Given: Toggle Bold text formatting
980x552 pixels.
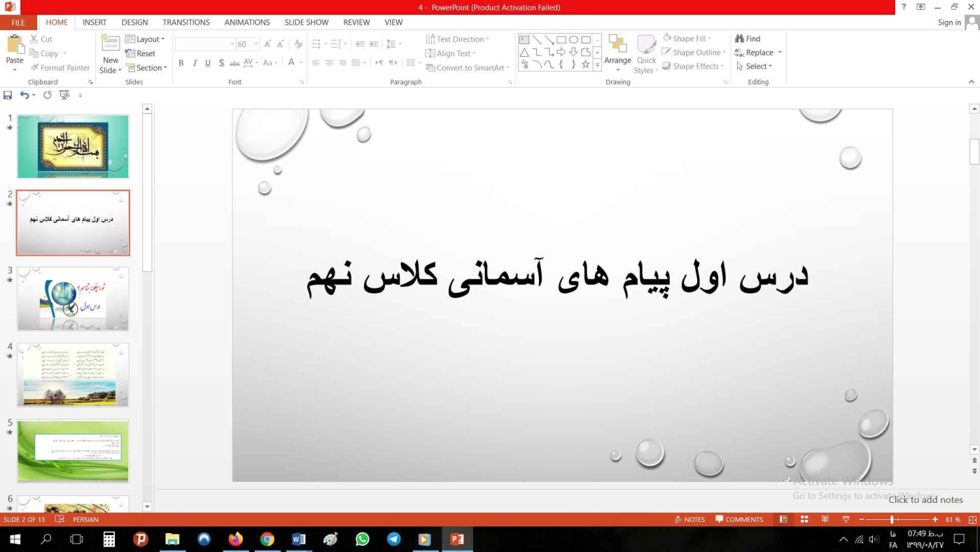Looking at the screenshot, I should point(181,63).
